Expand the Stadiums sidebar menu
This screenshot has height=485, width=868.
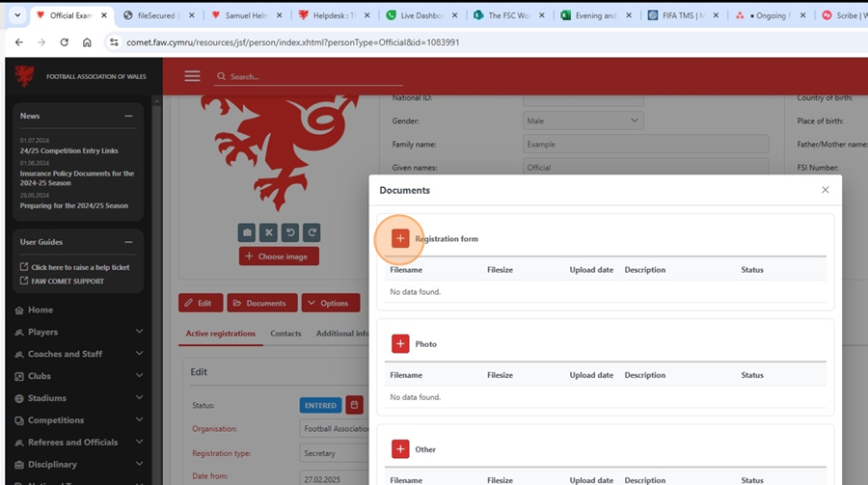coord(78,398)
